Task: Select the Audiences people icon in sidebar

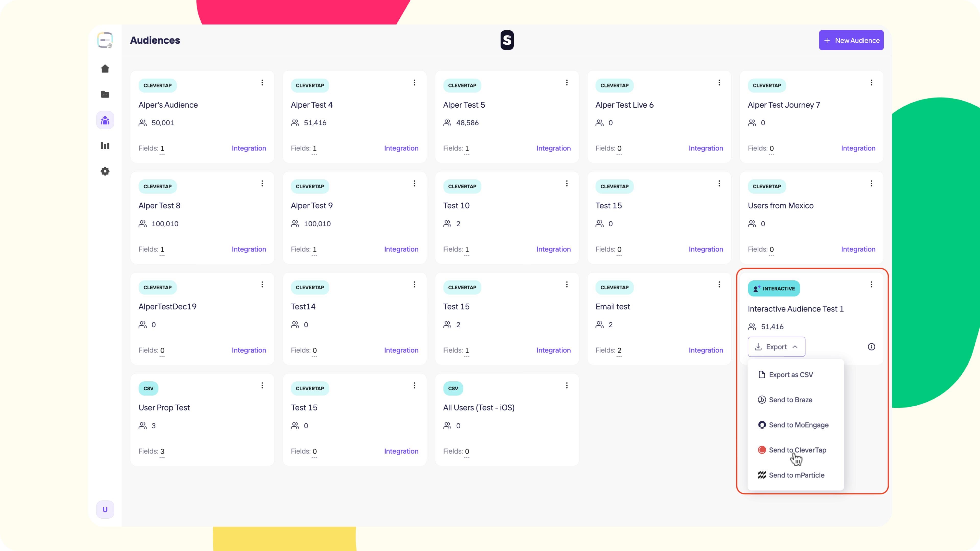Action: [x=105, y=121]
